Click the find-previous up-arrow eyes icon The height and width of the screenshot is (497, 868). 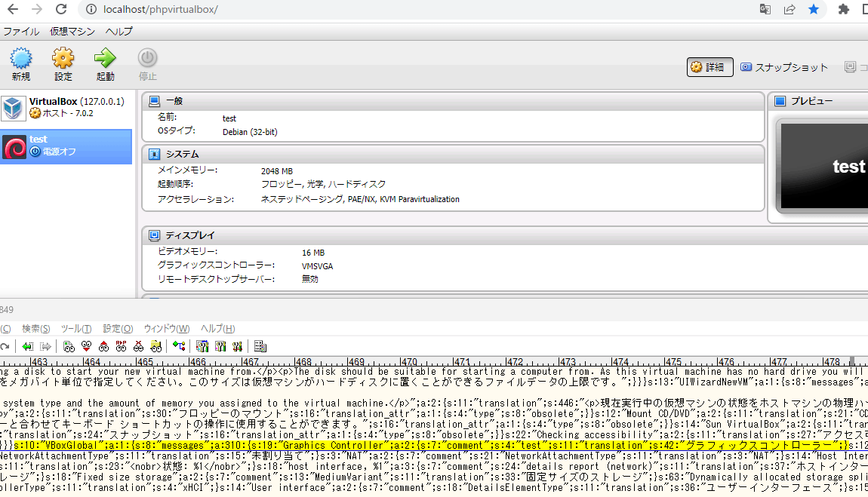[103, 347]
